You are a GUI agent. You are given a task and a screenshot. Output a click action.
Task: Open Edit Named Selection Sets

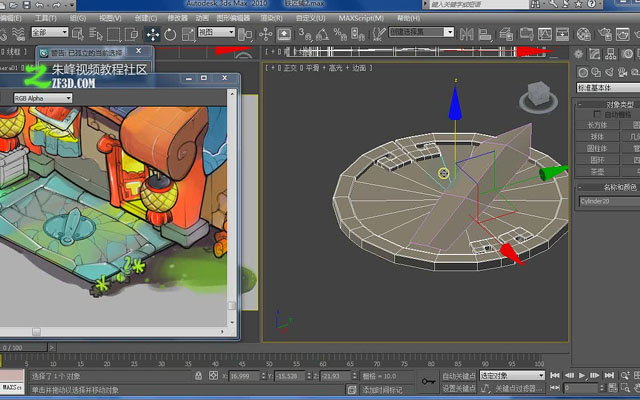pos(379,34)
